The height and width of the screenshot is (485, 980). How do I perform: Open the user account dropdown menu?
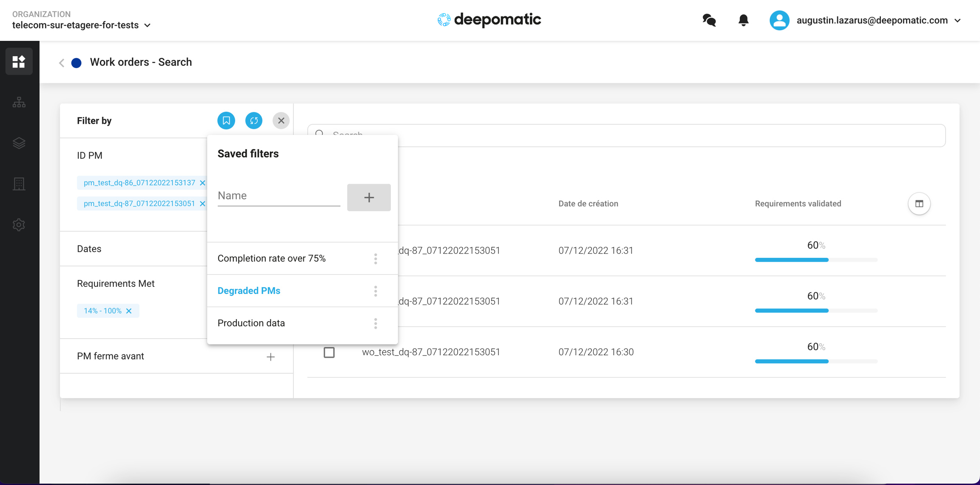[x=957, y=20]
